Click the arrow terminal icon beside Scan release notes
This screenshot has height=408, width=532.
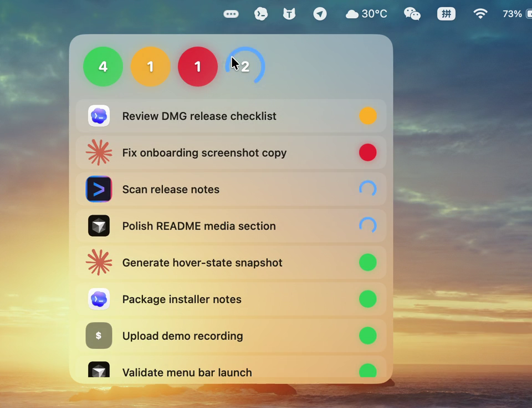[x=99, y=189]
